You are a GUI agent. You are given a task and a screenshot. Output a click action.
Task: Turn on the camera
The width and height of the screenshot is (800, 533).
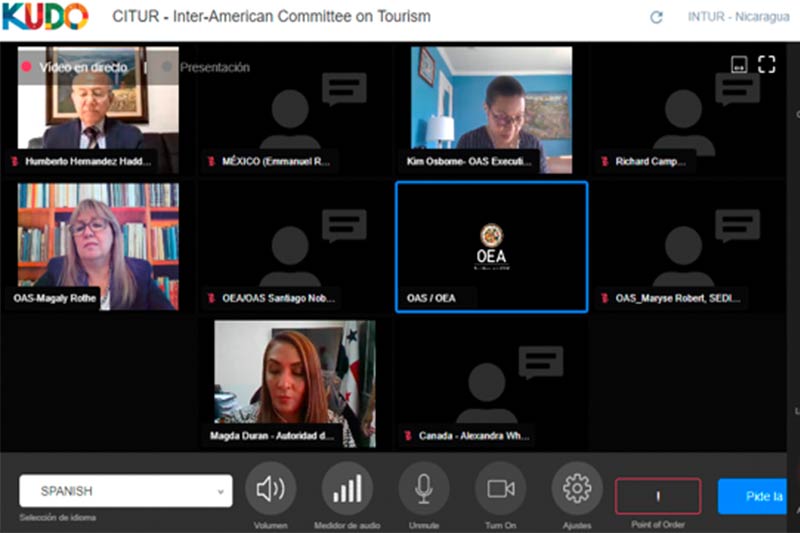point(501,489)
